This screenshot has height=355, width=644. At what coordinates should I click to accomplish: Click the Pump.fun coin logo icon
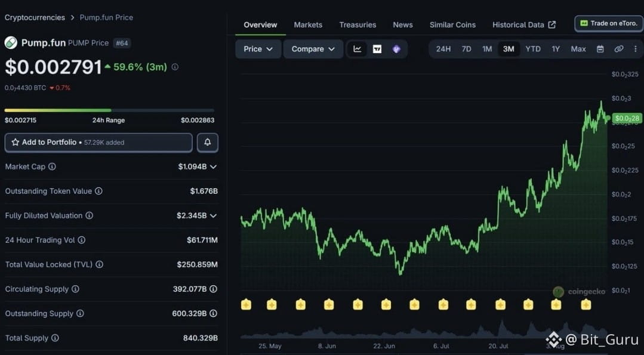pos(11,43)
